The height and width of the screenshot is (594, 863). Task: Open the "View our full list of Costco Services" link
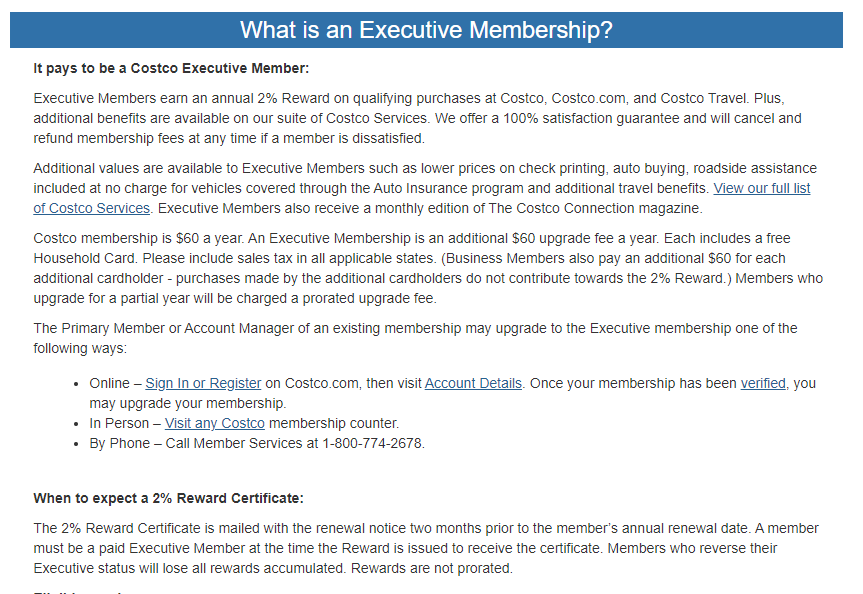761,189
